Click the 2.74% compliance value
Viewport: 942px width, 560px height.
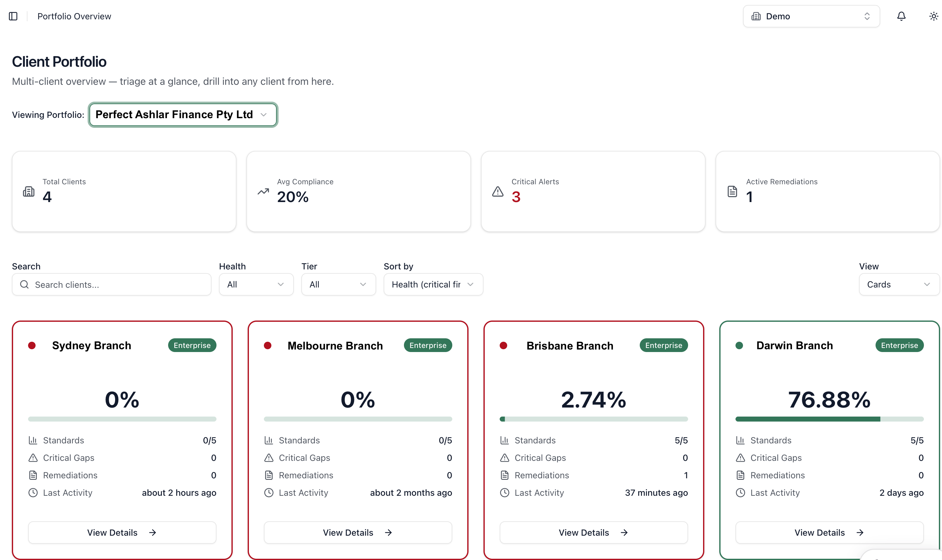[x=594, y=400]
